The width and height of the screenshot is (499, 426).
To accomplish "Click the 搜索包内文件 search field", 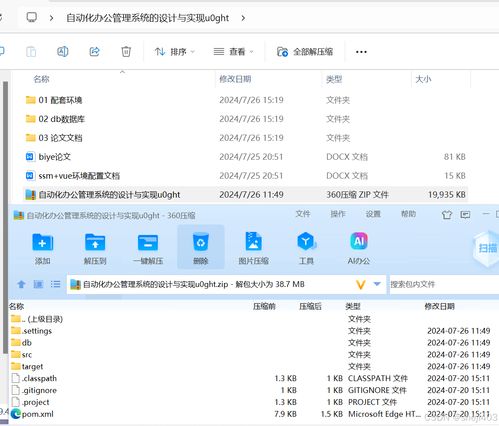I will (x=444, y=284).
